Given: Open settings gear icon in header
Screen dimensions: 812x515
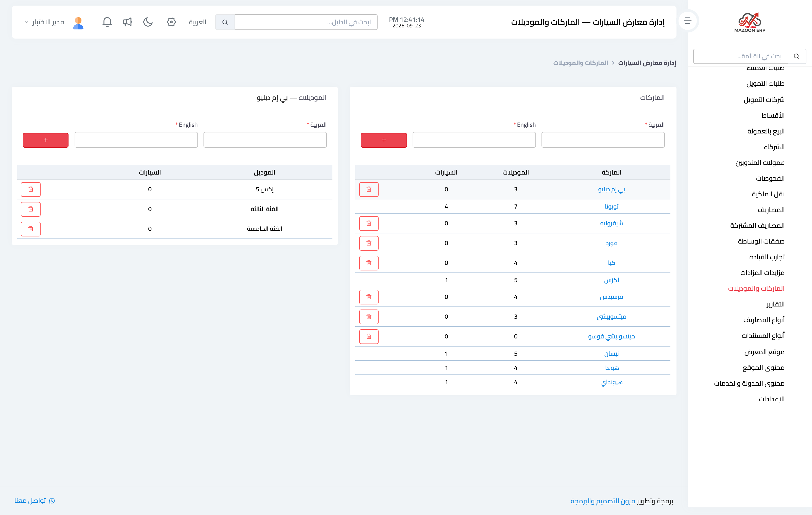Looking at the screenshot, I should click(171, 22).
